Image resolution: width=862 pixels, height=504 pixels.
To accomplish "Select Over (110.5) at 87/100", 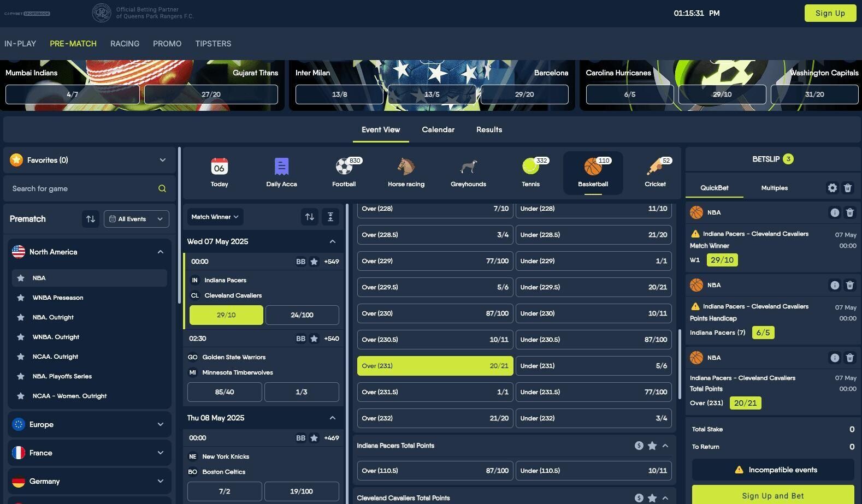I will (x=435, y=471).
